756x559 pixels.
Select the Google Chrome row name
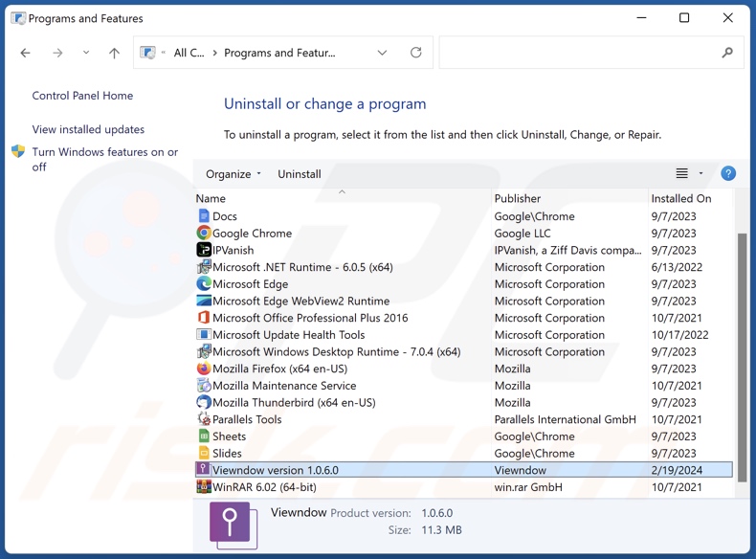(x=253, y=234)
